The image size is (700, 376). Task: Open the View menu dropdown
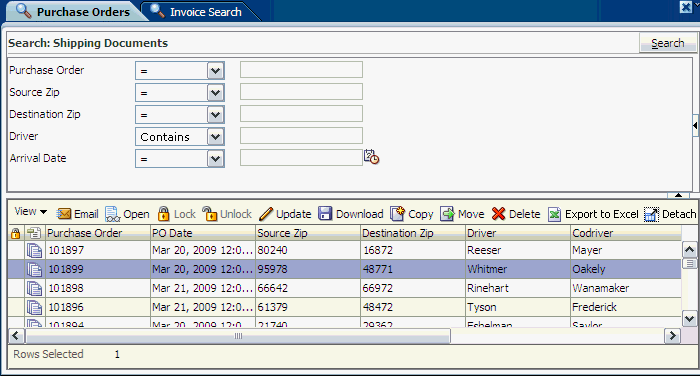pyautogui.click(x=30, y=212)
